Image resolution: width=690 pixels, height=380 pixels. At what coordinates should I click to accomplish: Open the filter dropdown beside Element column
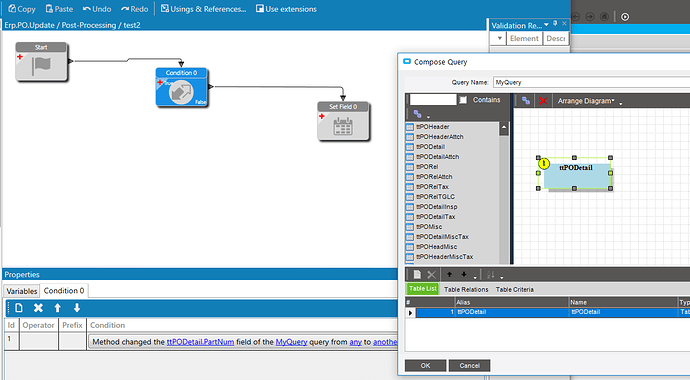pos(499,38)
